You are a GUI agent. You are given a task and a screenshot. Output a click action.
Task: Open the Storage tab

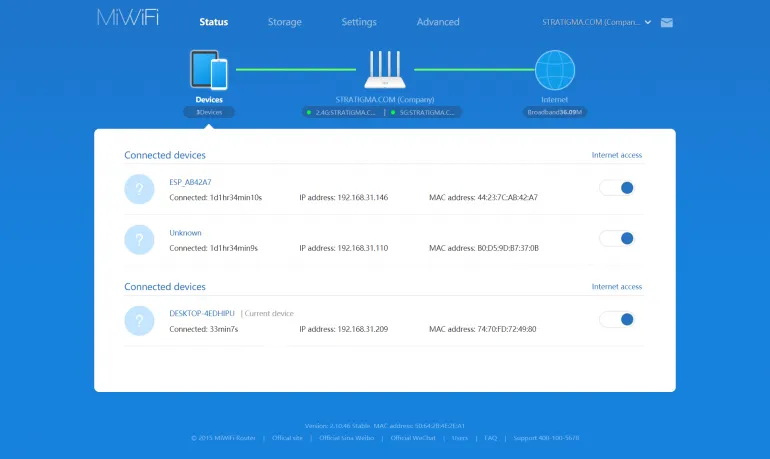(x=284, y=22)
